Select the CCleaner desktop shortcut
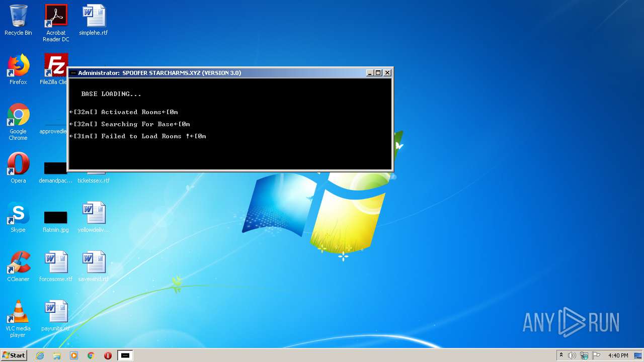644x362 pixels. 18,266
